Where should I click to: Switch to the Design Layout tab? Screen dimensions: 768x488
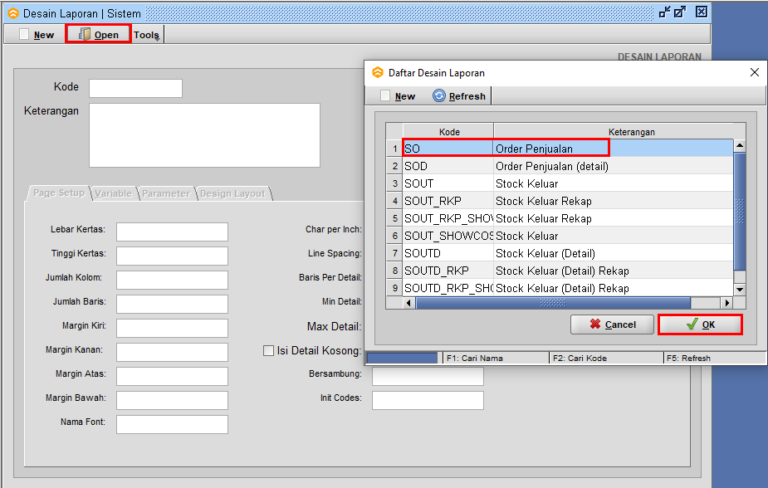(x=233, y=194)
